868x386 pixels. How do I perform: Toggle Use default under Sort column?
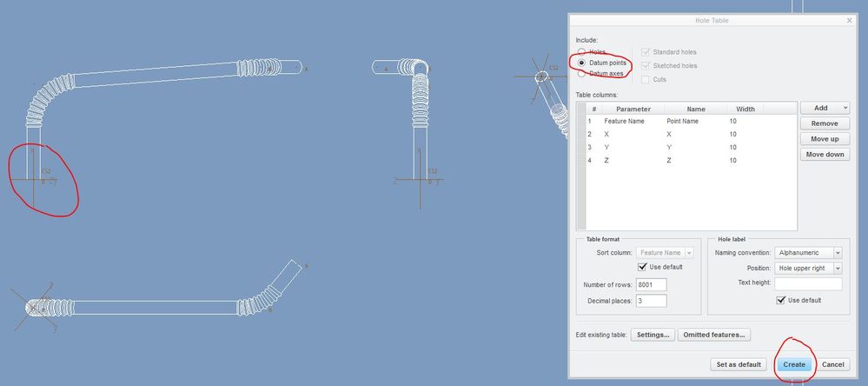pyautogui.click(x=642, y=267)
